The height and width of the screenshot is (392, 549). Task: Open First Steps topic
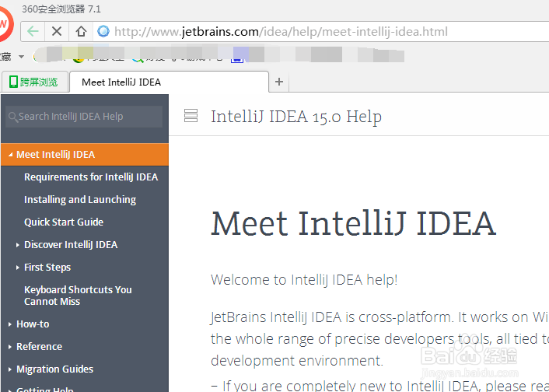tap(47, 268)
